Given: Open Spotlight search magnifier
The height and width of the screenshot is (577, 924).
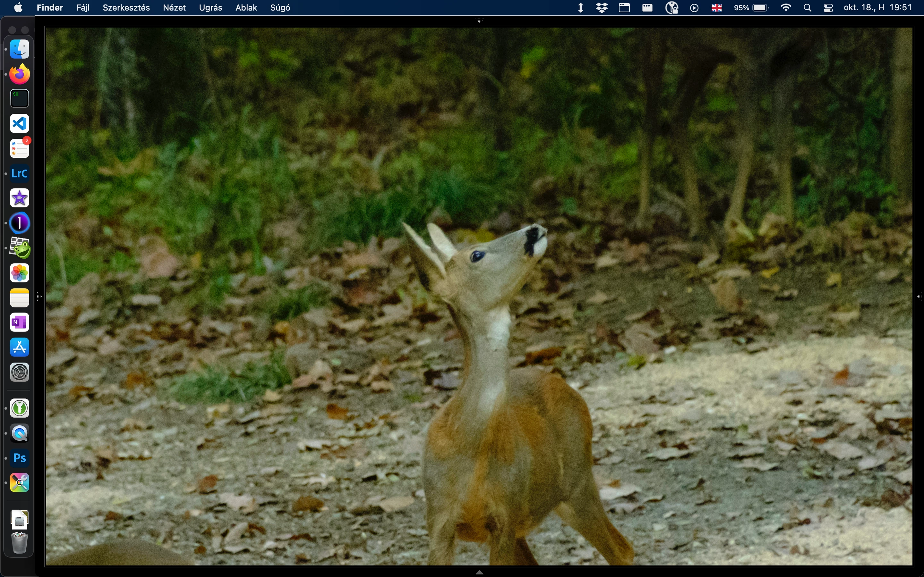Looking at the screenshot, I should click(808, 8).
